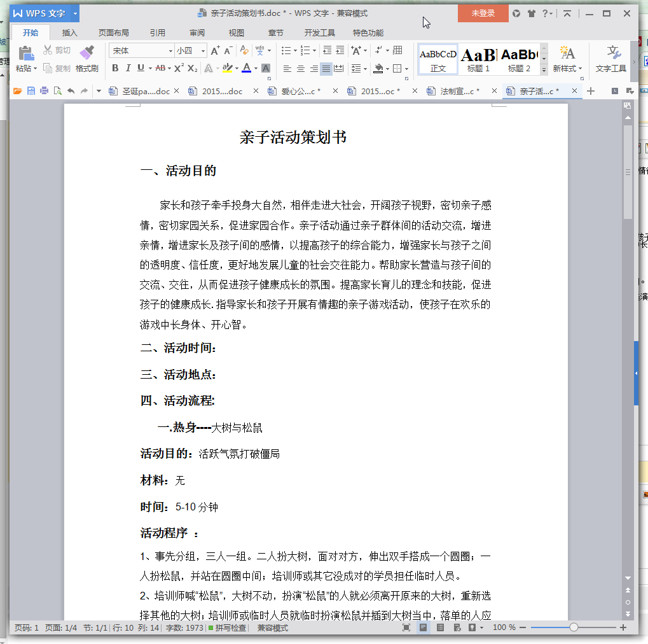The width and height of the screenshot is (648, 644).
Task: Toggle page layout view in status bar
Action: click(423, 627)
